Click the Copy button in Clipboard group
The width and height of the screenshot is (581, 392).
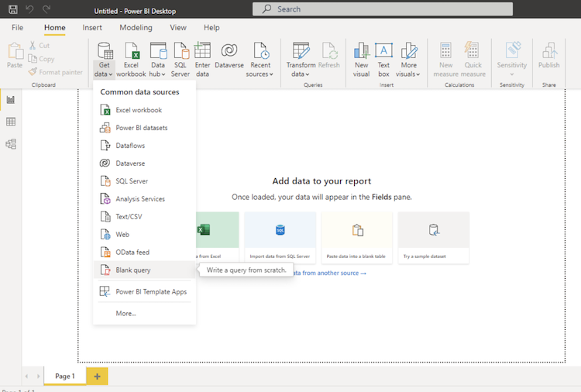pos(42,59)
